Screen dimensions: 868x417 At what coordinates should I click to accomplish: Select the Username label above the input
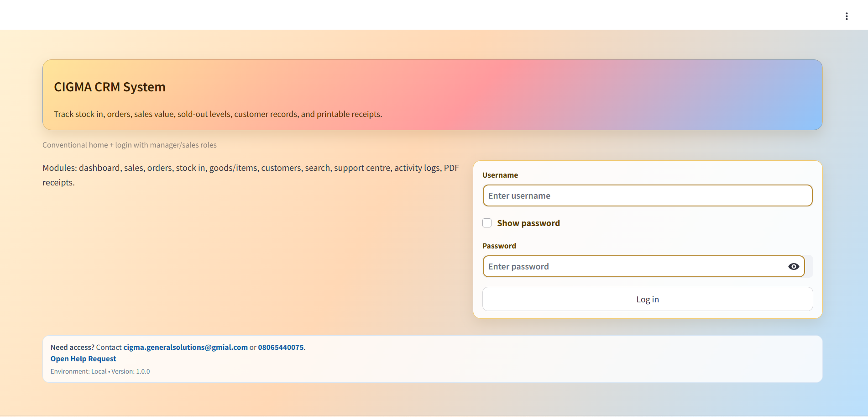(500, 175)
